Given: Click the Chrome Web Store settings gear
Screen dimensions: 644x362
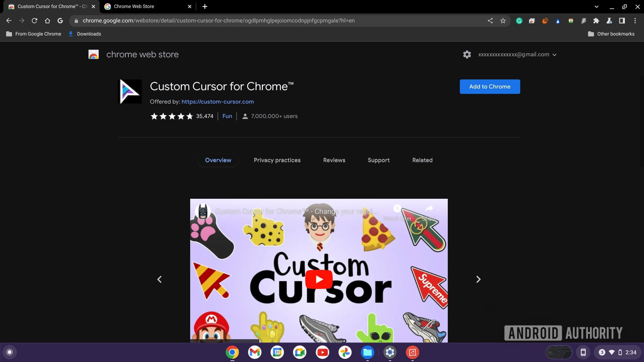Looking at the screenshot, I should click(467, 54).
